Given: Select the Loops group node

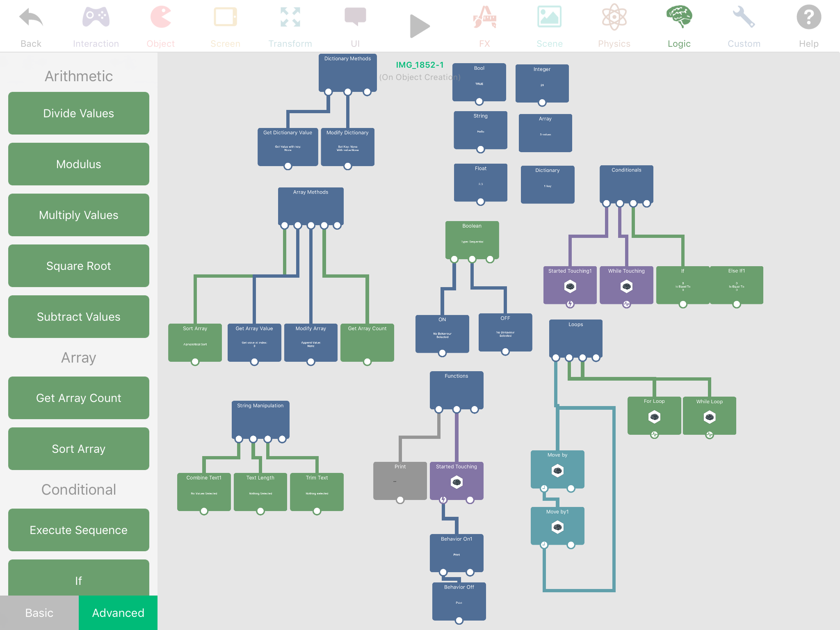Looking at the screenshot, I should point(575,337).
